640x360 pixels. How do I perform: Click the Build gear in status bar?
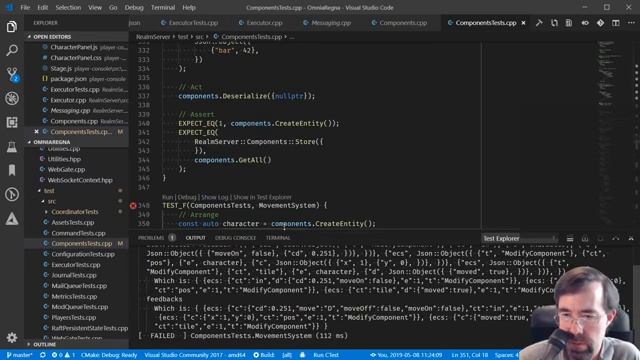pos(263,355)
